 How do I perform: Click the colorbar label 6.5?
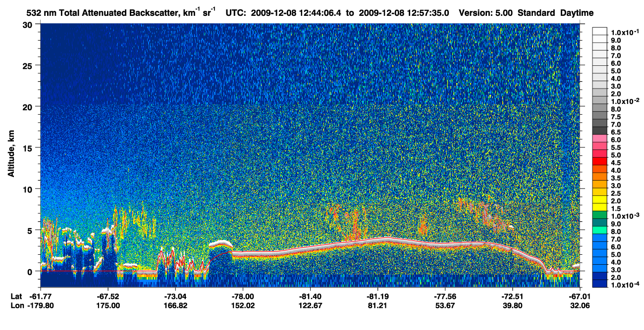tap(616, 132)
